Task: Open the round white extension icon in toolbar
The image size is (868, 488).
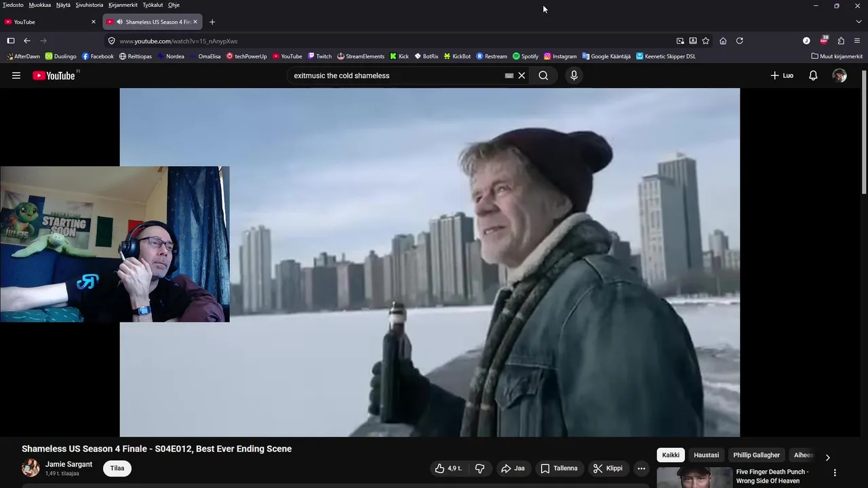Action: click(806, 41)
